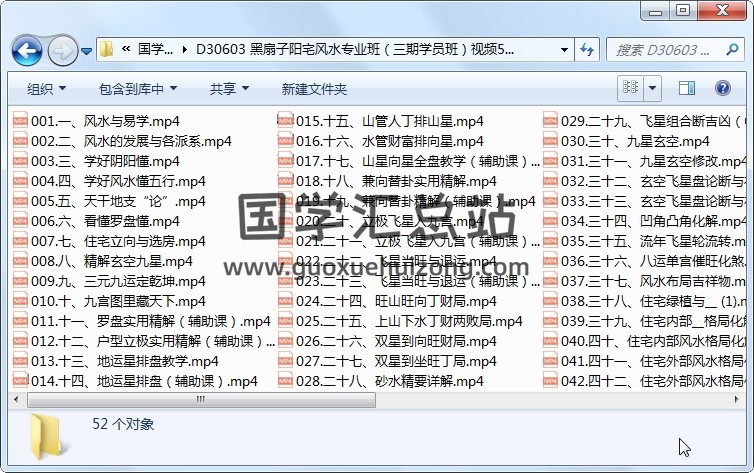Click the MP4 icon of 028.二十八、砂水精要详解.mp4

pyautogui.click(x=285, y=381)
